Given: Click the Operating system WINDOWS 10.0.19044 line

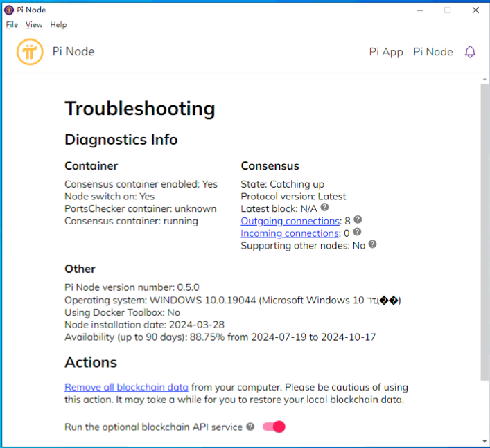Looking at the screenshot, I should pos(233,300).
